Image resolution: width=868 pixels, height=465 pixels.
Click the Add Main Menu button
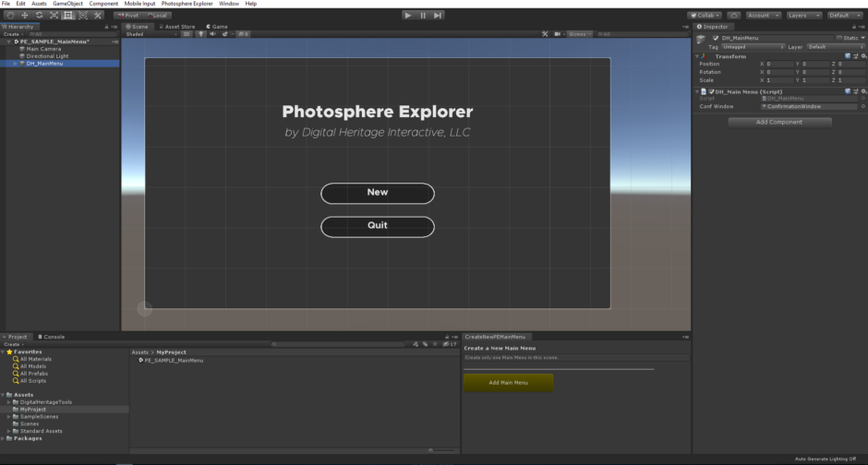(x=508, y=383)
